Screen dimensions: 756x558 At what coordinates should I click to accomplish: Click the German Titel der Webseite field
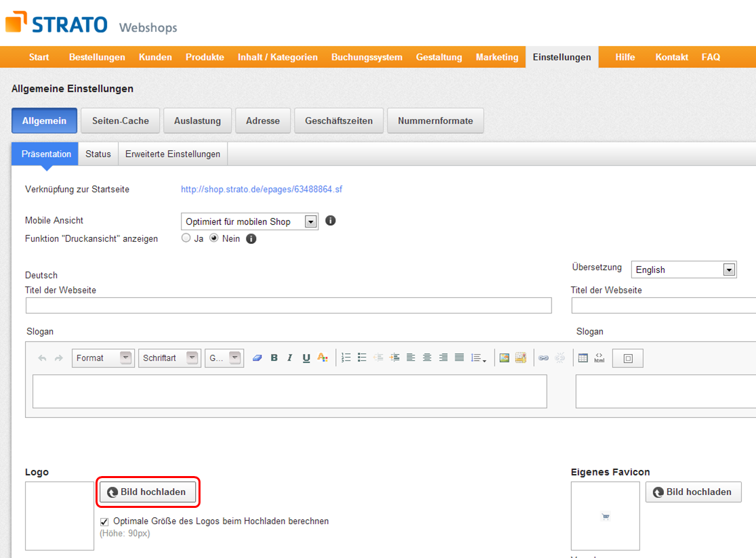[x=289, y=306]
